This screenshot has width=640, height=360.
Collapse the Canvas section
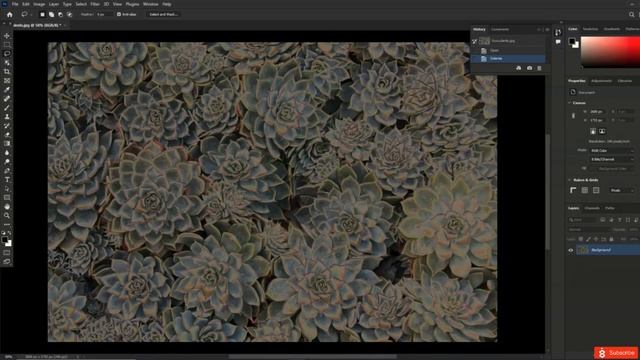570,103
